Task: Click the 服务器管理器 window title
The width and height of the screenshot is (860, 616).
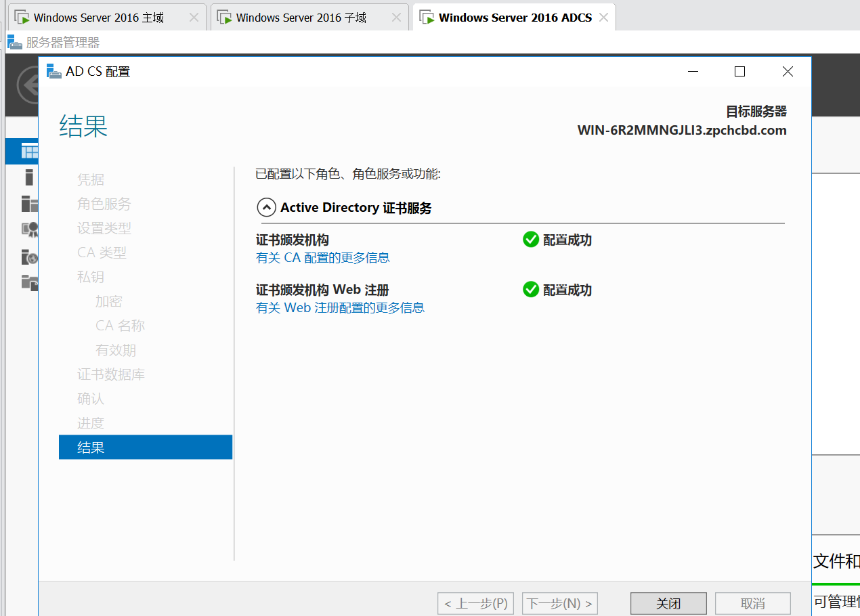Action: pyautogui.click(x=63, y=43)
